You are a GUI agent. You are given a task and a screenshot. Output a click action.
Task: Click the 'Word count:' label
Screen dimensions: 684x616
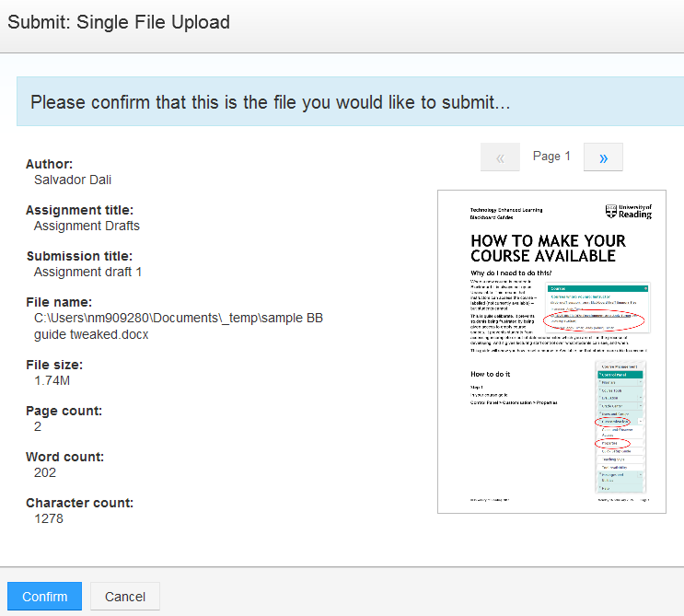coord(65,457)
